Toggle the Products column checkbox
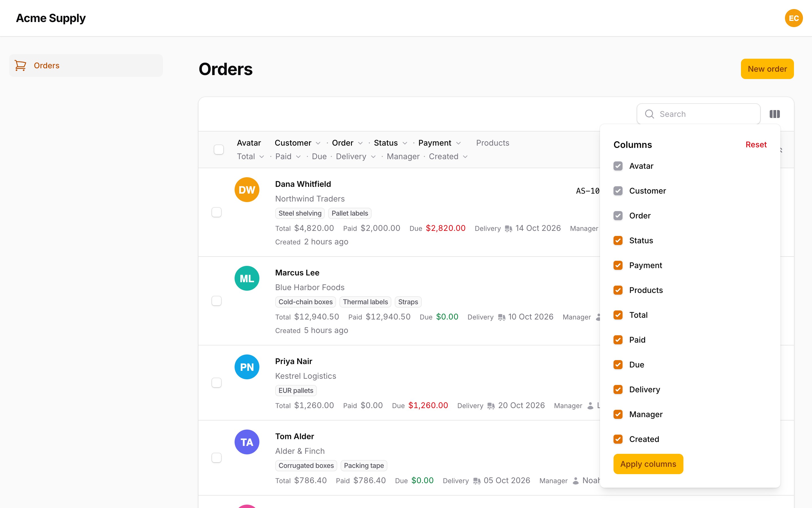Image resolution: width=812 pixels, height=508 pixels. coord(618,290)
